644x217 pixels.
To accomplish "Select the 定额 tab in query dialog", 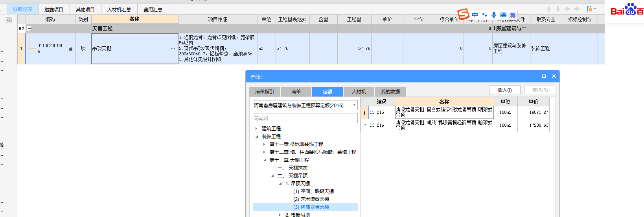I will pos(328,91).
